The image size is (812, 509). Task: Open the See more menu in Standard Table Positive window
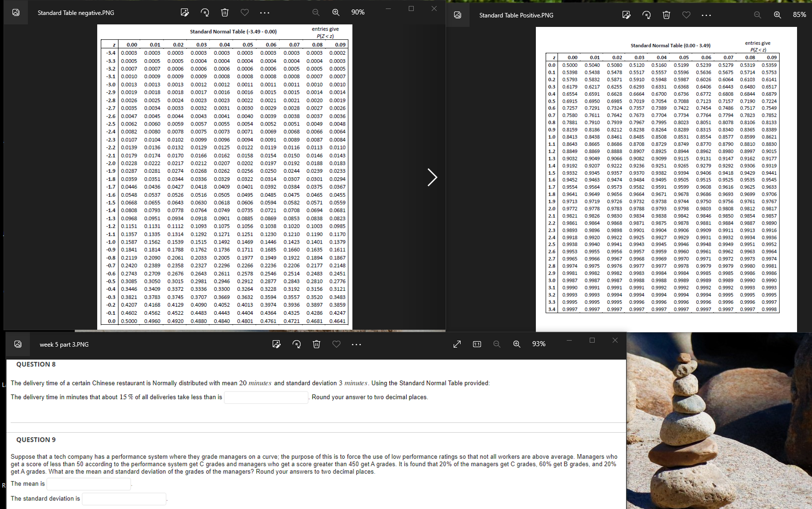coord(706,15)
